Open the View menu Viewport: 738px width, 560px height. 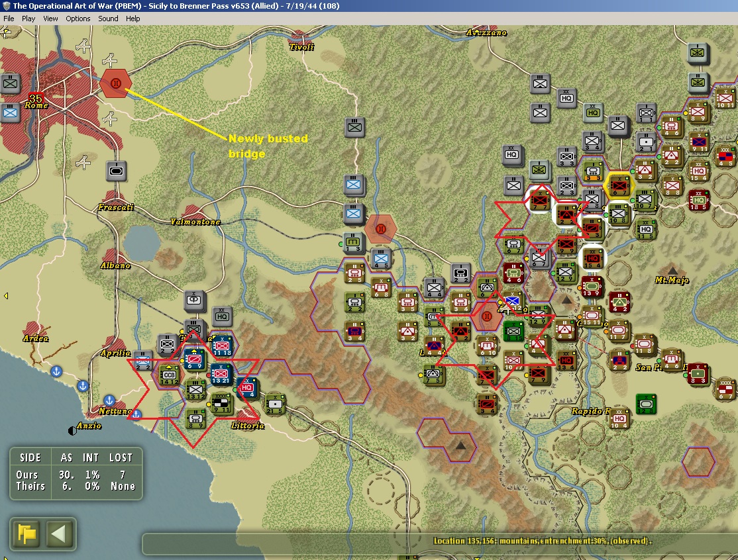pyautogui.click(x=50, y=19)
